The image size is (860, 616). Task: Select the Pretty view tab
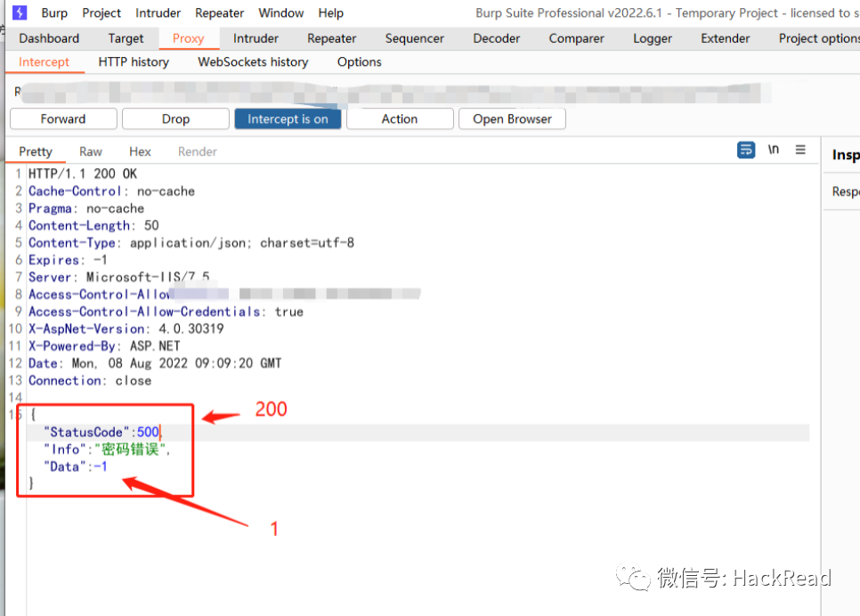[x=36, y=152]
